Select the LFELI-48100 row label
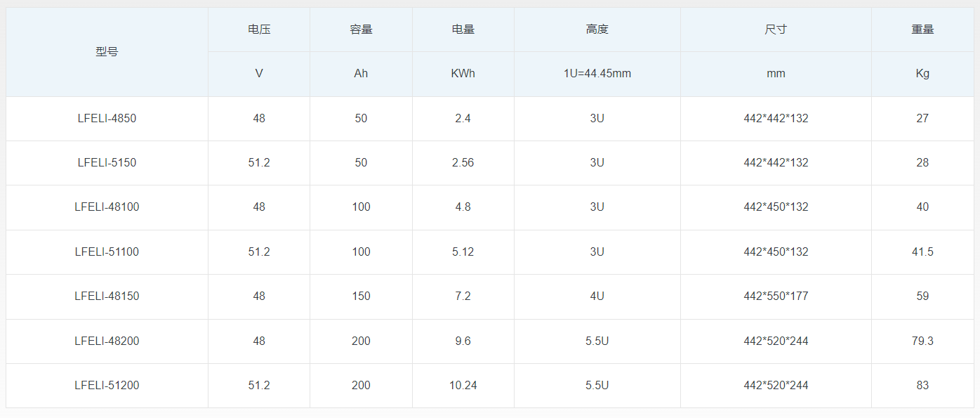The height and width of the screenshot is (418, 980). 107,207
